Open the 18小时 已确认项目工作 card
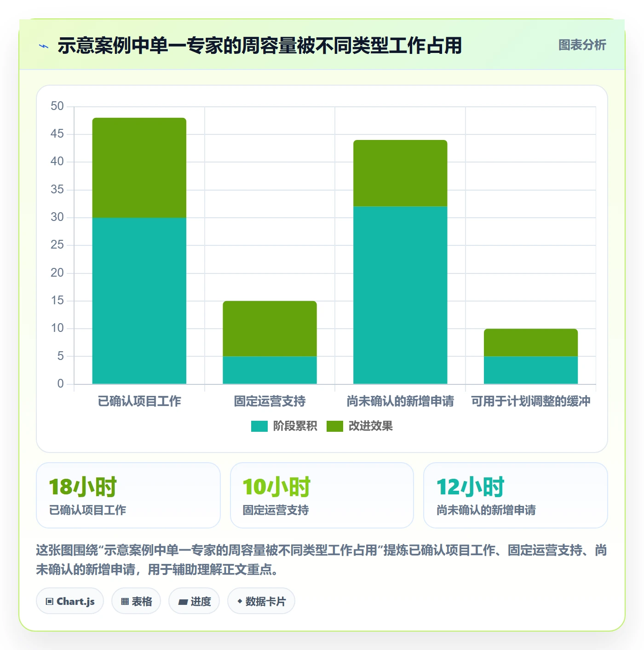Screen dimensions: 644x650 (x=128, y=495)
